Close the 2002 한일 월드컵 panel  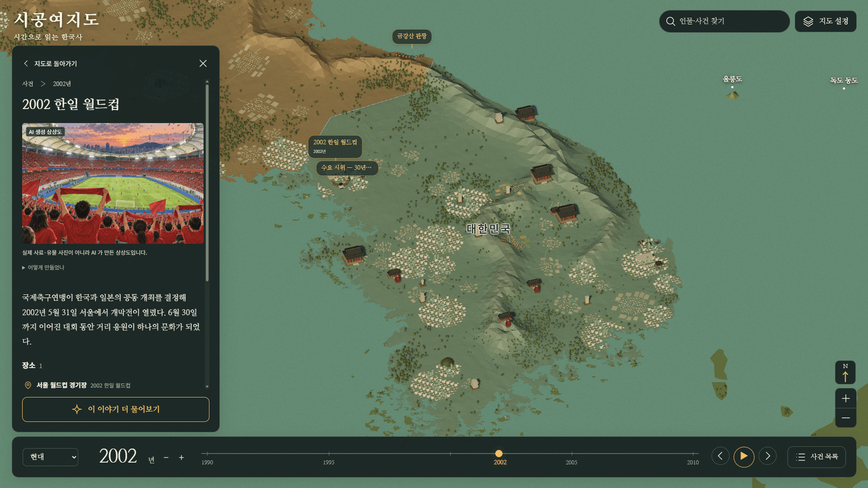203,63
